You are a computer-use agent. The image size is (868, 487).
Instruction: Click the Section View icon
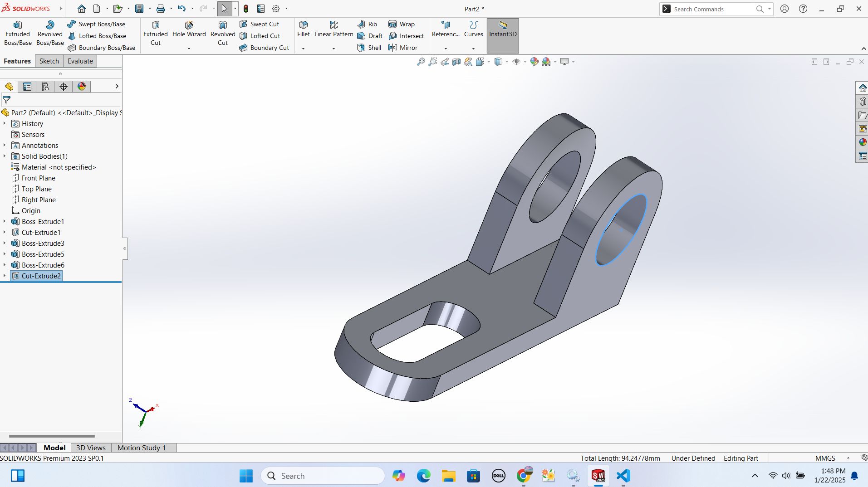(x=456, y=62)
